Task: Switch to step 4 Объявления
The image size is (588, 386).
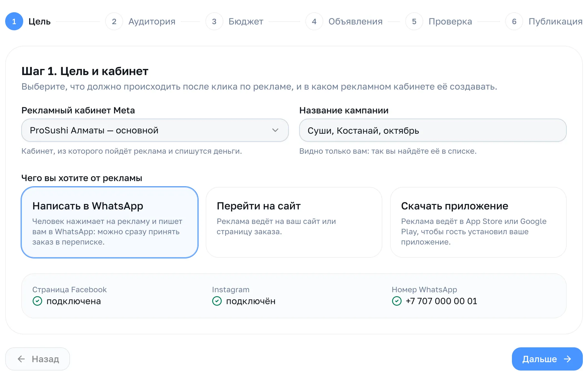Action: (344, 21)
